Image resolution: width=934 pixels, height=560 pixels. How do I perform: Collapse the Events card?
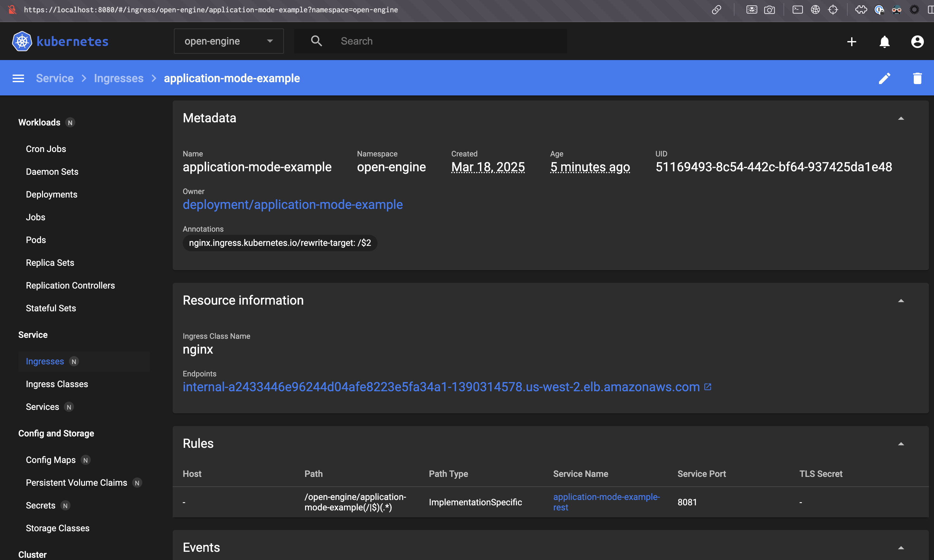click(901, 548)
